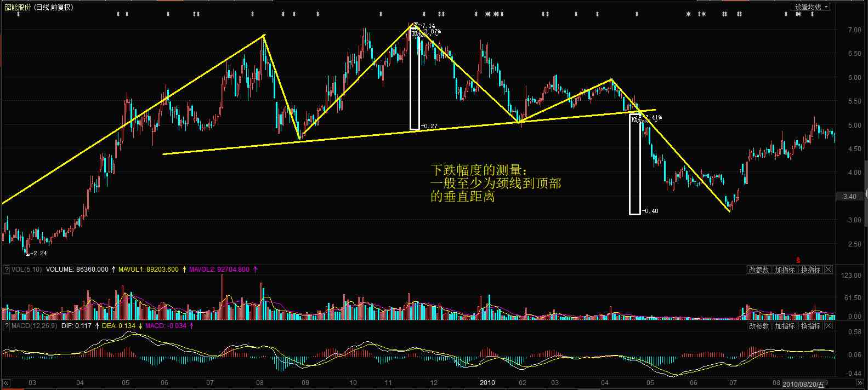Click the MACD(12,26,9) indicator label

[35, 326]
